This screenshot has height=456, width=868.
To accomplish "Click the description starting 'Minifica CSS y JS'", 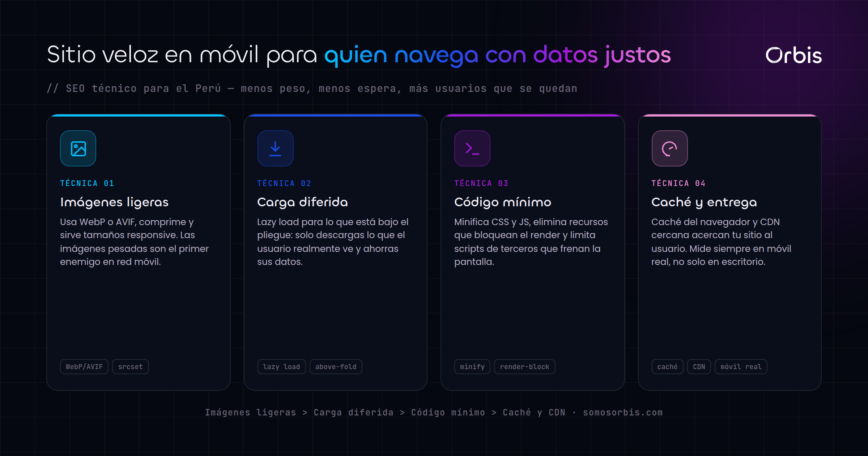I will [531, 242].
